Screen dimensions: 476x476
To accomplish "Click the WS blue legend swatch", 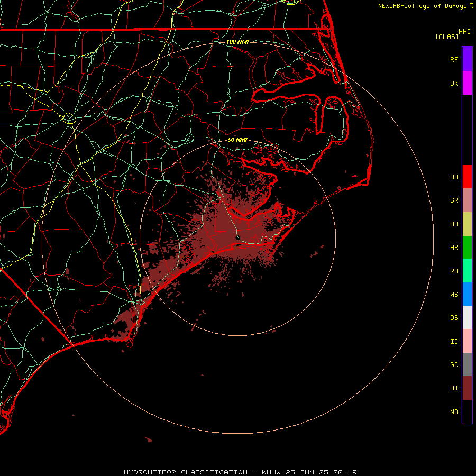I will 467,294.
